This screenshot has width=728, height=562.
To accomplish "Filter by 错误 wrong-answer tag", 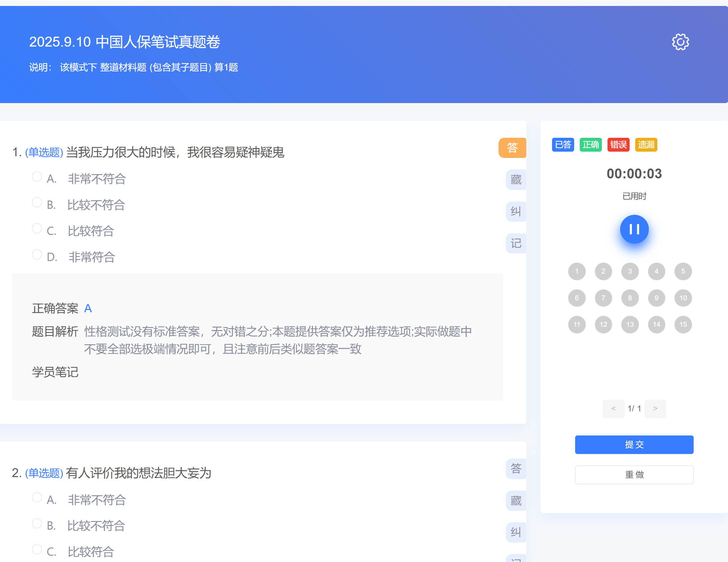I will pos(618,145).
